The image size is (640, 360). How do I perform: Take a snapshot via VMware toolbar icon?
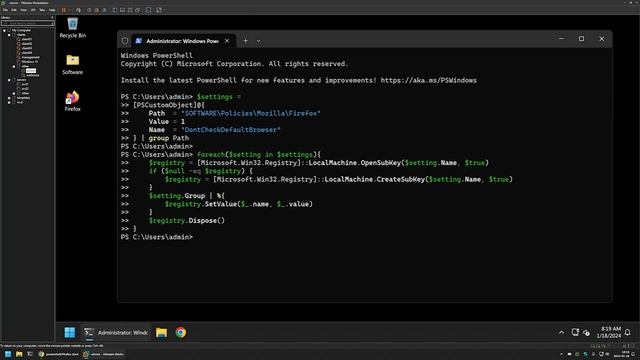[89, 10]
